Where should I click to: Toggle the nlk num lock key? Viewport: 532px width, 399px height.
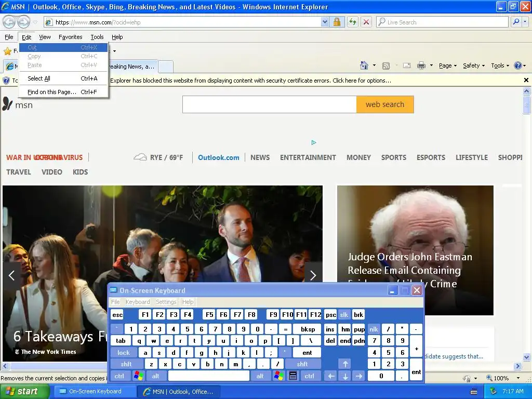coord(374,329)
